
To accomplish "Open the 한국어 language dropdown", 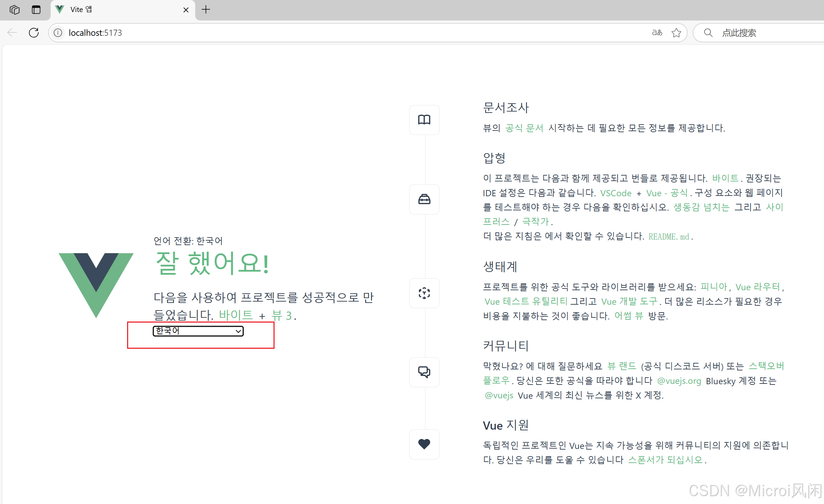I will 198,331.
